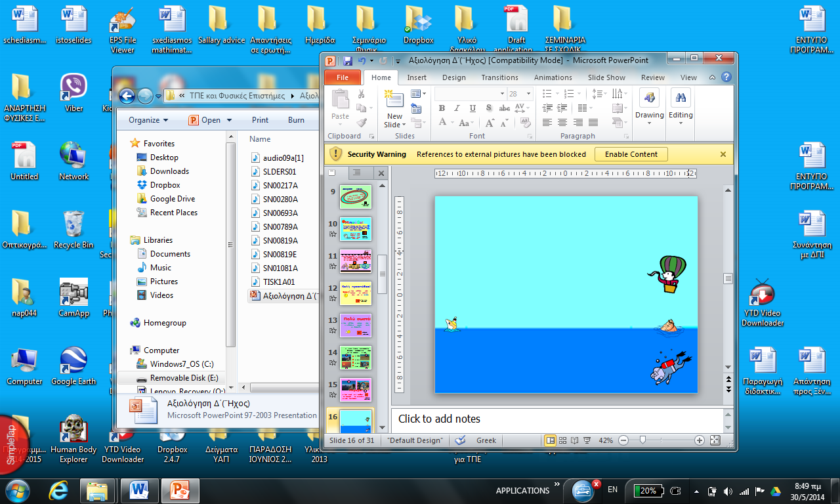Justify text in the Paragraph group
This screenshot has height=504, width=840.
pos(593,122)
